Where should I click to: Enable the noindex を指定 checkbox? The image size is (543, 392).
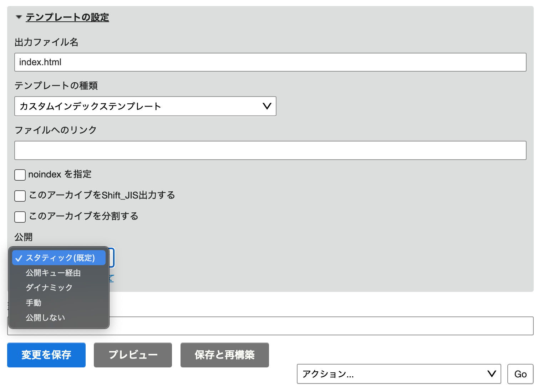(20, 175)
